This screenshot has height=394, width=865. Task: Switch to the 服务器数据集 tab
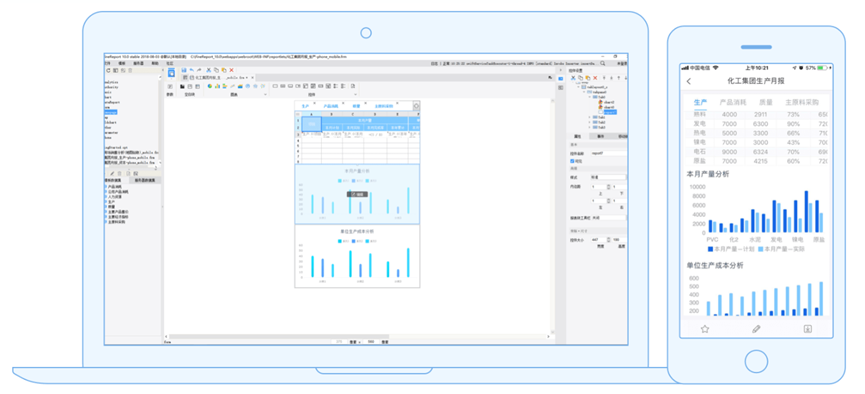click(x=145, y=180)
